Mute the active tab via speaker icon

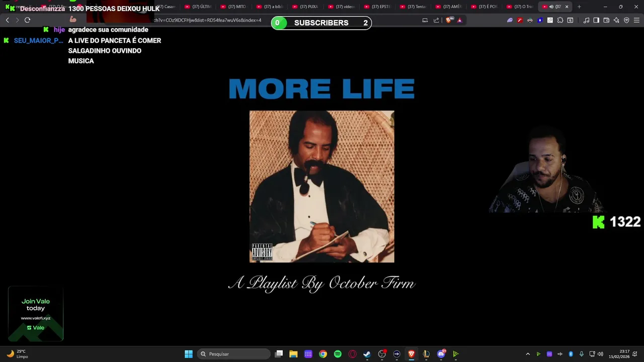tap(551, 7)
